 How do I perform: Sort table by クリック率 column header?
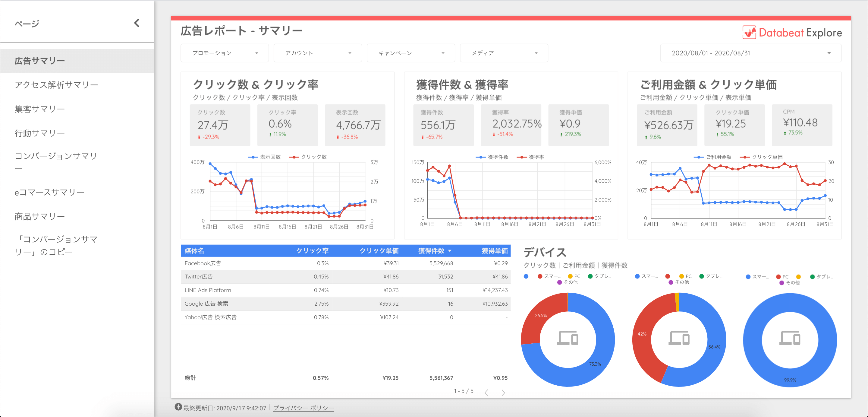(x=312, y=251)
